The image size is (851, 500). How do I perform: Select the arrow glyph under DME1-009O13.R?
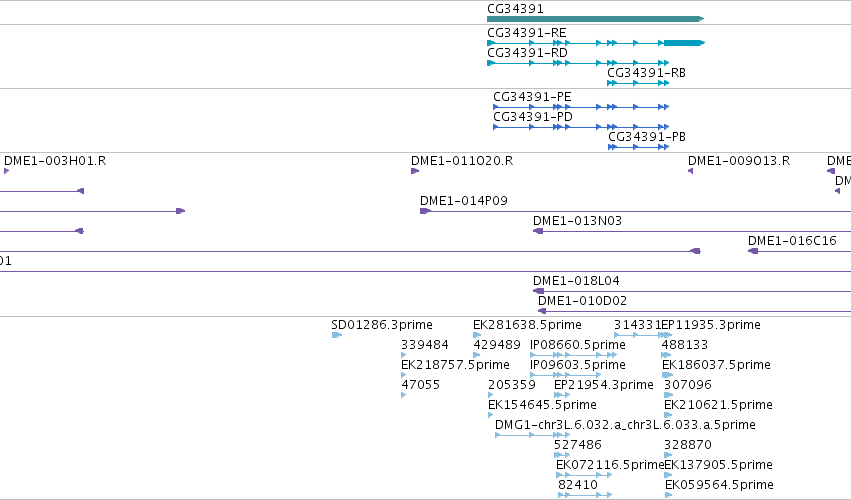coord(690,171)
